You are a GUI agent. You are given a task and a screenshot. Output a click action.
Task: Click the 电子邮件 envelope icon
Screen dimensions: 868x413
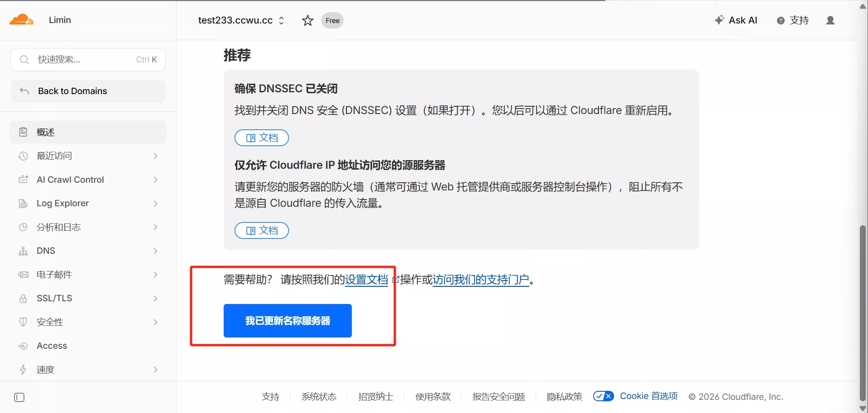pyautogui.click(x=23, y=275)
